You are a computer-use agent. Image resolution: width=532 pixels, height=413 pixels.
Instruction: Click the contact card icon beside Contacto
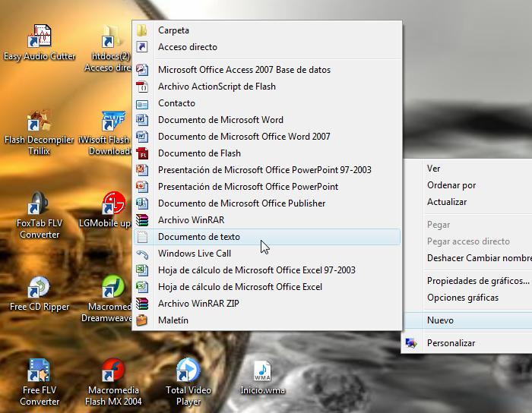142,104
